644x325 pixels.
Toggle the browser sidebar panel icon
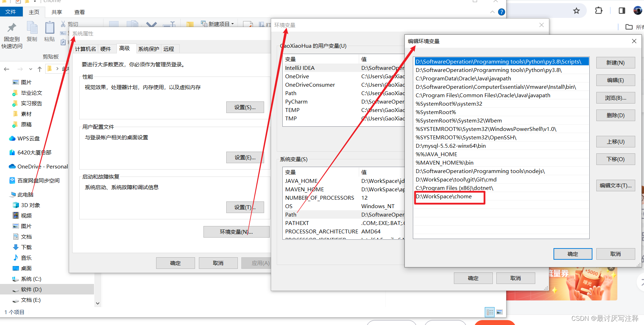tap(621, 11)
